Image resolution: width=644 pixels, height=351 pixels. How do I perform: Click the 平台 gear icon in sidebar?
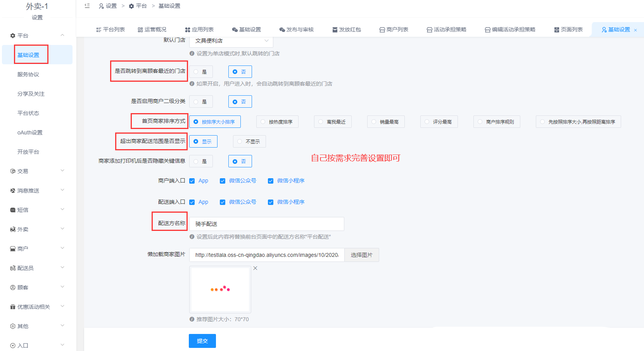[13, 36]
